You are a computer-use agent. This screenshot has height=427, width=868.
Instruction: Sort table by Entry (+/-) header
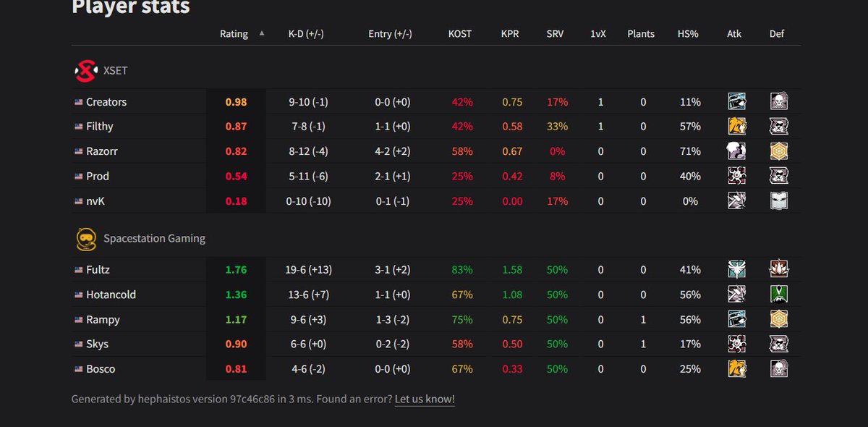click(390, 33)
